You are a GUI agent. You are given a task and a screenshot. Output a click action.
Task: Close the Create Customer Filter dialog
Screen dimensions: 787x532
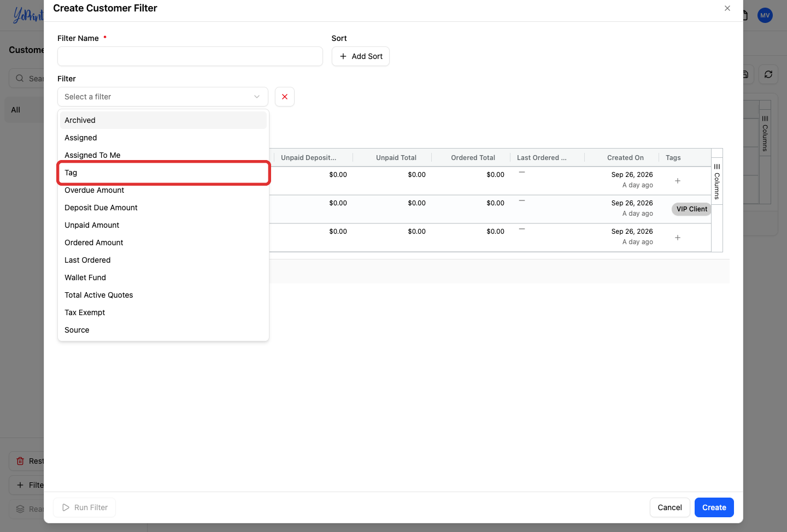point(727,8)
